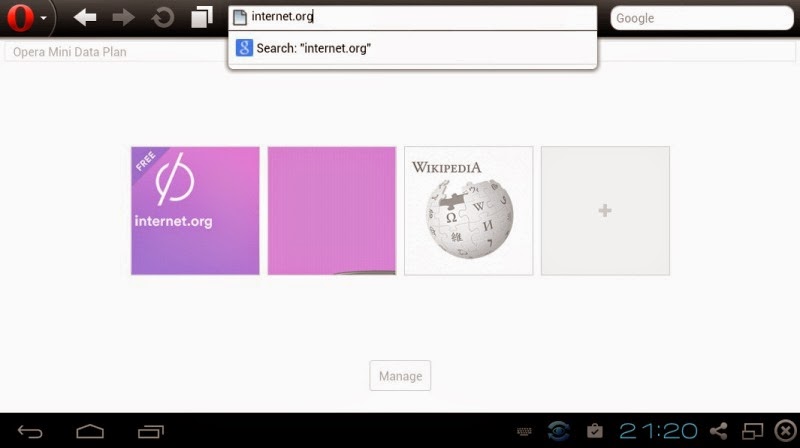Viewport: 800px width, 448px height.
Task: Click the share icon in system bar
Action: [718, 431]
